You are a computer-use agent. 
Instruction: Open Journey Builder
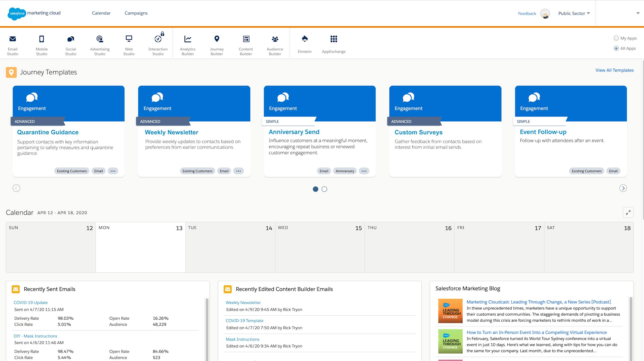(217, 45)
